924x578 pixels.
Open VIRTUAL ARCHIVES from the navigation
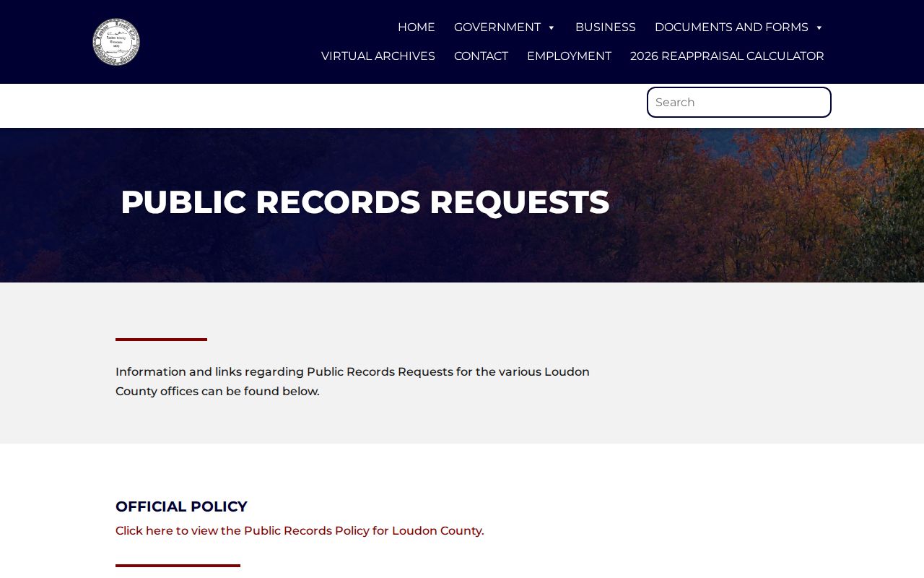[x=378, y=56]
